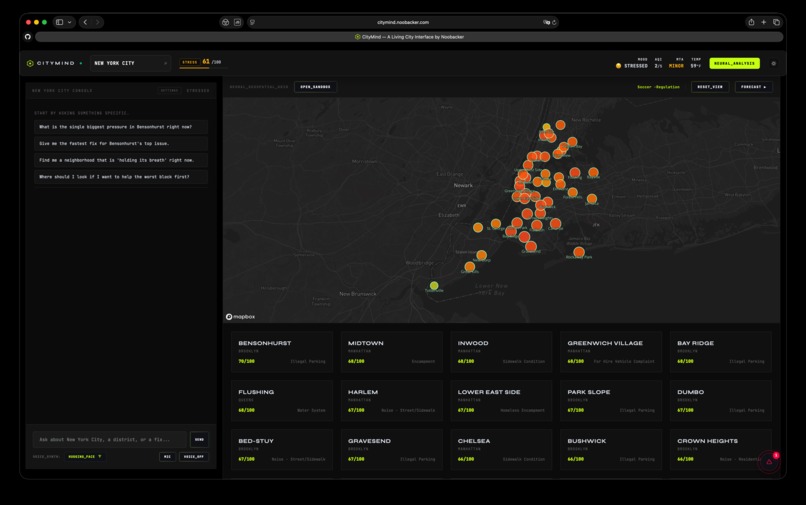Expand the Forecast dropdown button
Viewport: 806px width, 505px height.
click(754, 87)
